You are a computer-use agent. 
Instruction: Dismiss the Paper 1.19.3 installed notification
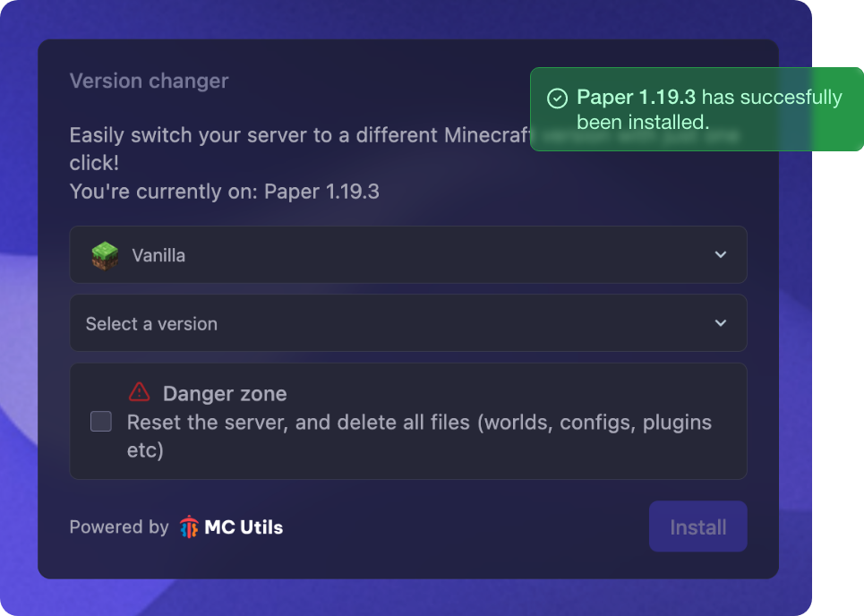[697, 109]
